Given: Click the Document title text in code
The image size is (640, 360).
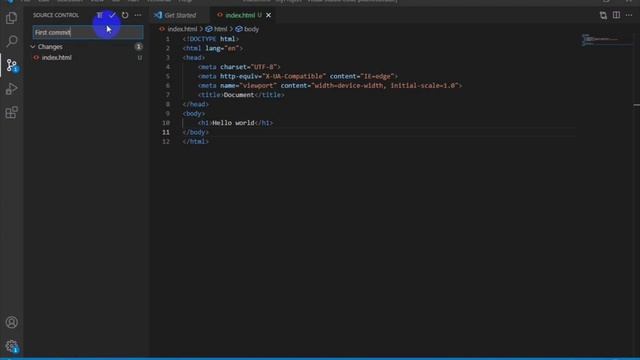Looking at the screenshot, I should pos(239,95).
